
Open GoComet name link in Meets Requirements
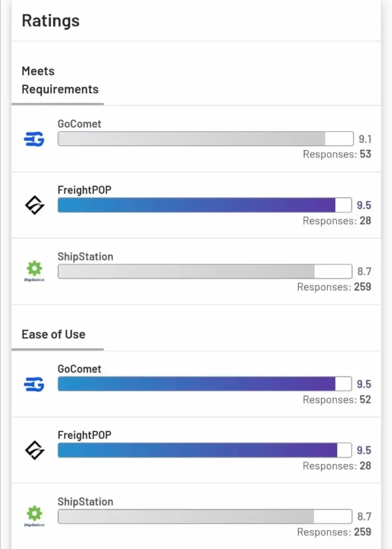click(x=79, y=124)
